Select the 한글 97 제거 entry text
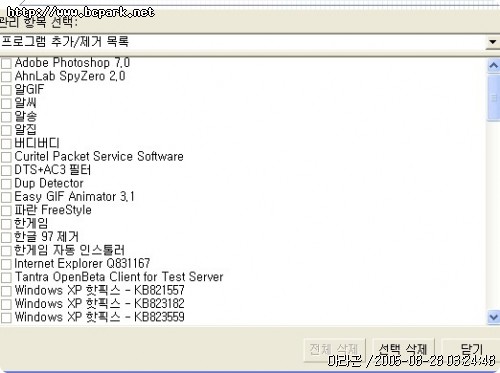 tap(46, 237)
